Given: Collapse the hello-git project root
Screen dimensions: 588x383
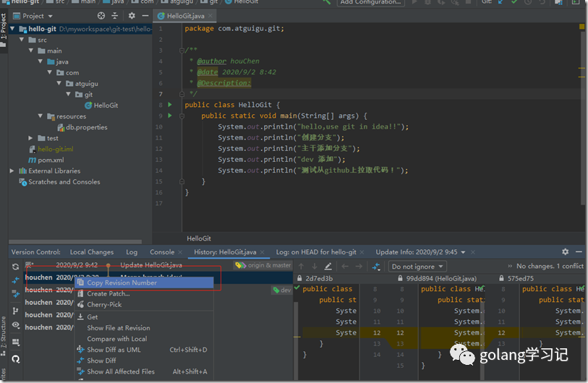Looking at the screenshot, I should click(12, 28).
